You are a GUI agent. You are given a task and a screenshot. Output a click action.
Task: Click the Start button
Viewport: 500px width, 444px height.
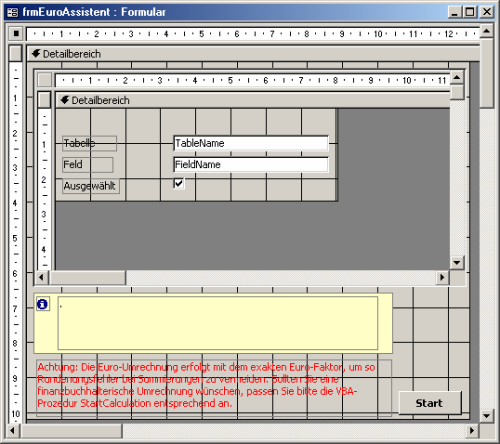[430, 403]
